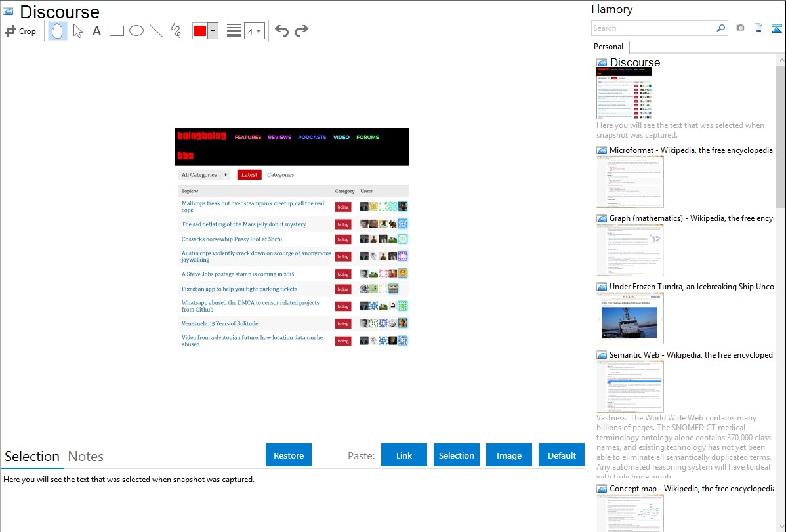
Task: Select the arrow pointer tool
Action: click(x=77, y=31)
